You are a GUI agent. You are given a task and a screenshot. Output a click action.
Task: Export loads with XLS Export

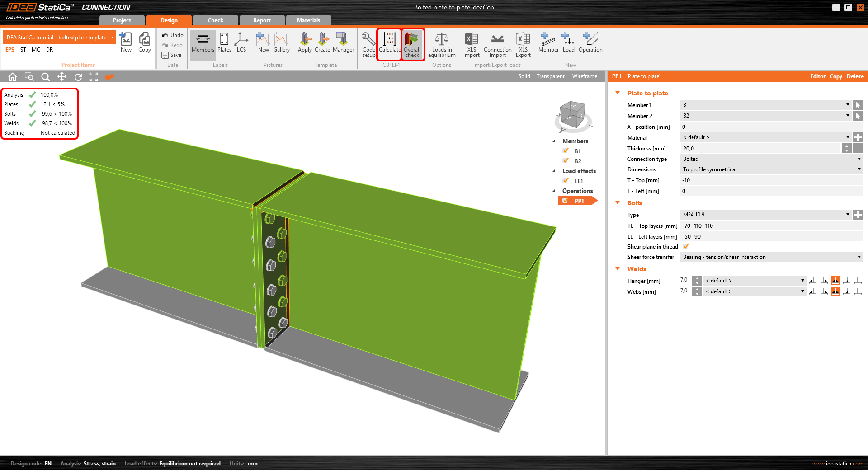(523, 44)
